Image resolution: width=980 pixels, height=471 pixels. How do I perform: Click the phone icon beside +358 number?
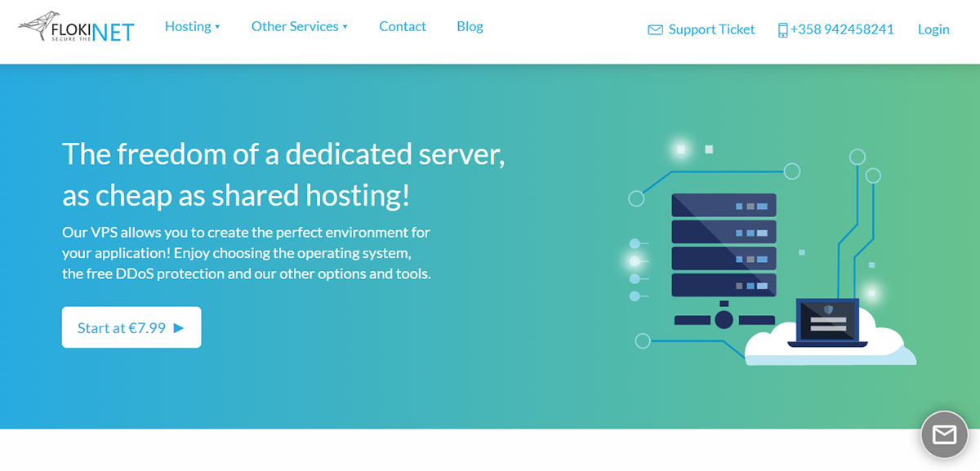782,30
